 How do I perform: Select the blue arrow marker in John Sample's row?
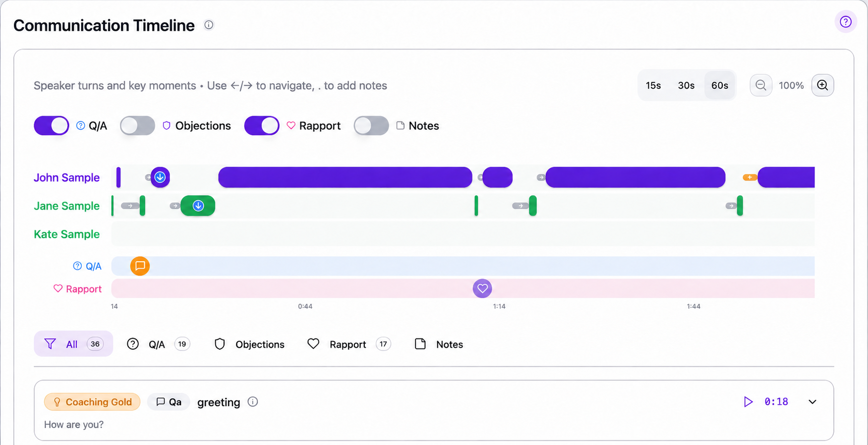pyautogui.click(x=160, y=177)
